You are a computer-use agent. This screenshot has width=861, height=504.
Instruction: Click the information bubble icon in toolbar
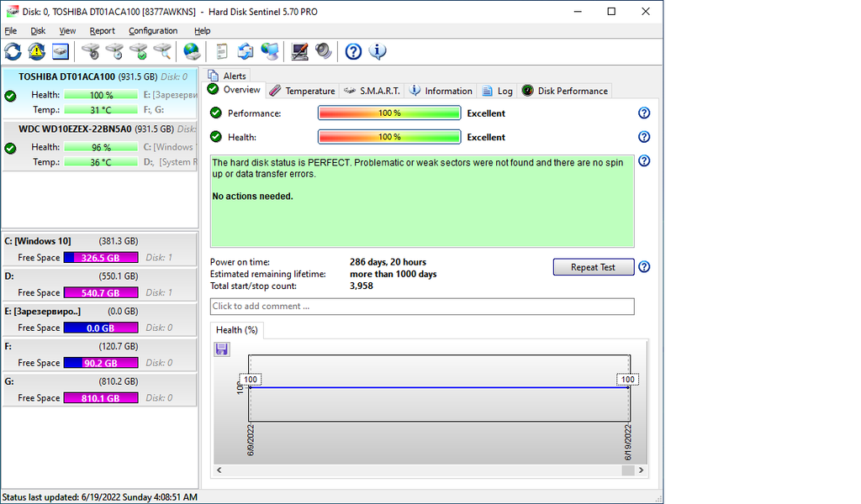(378, 51)
